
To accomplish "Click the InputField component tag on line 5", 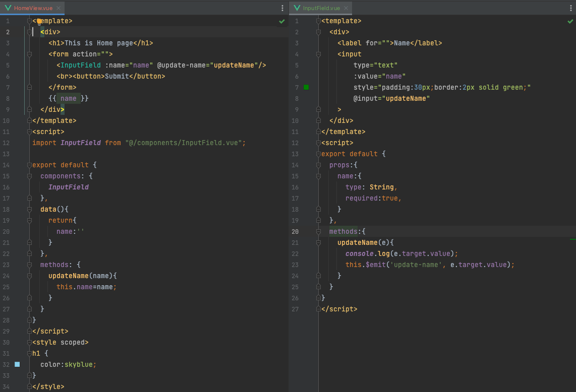I will [x=81, y=65].
